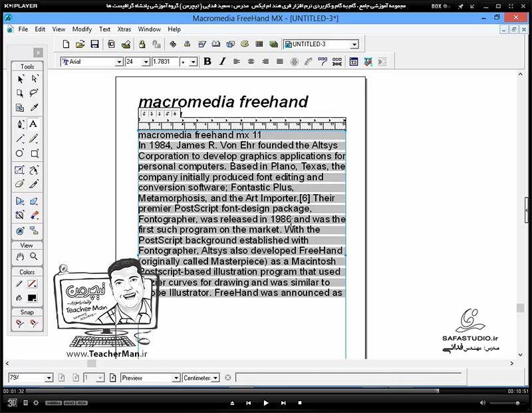Open the View menu

[x=59, y=29]
